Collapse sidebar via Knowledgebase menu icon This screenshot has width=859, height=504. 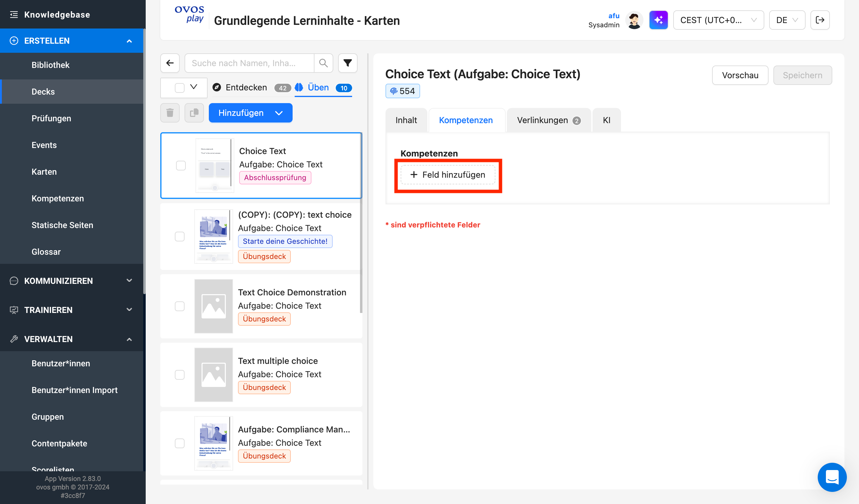(14, 14)
